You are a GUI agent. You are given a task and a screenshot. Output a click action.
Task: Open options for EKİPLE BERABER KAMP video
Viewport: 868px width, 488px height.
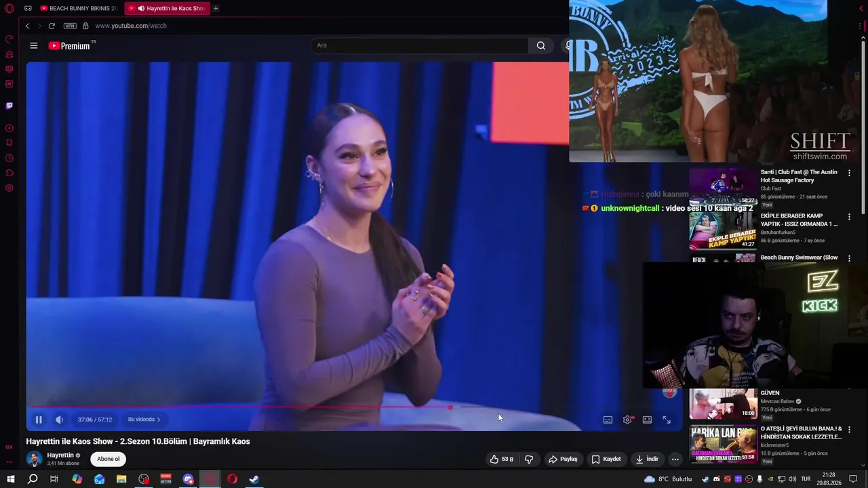pyautogui.click(x=849, y=217)
